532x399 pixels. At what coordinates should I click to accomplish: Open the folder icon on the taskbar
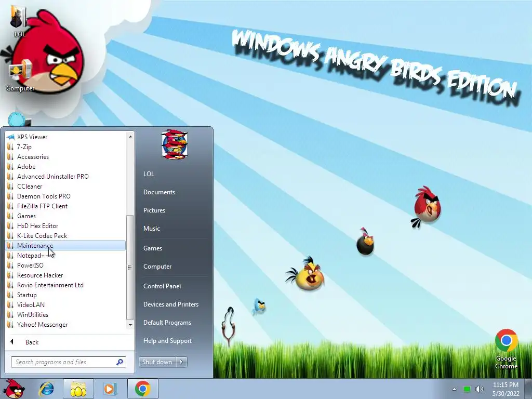tap(78, 389)
